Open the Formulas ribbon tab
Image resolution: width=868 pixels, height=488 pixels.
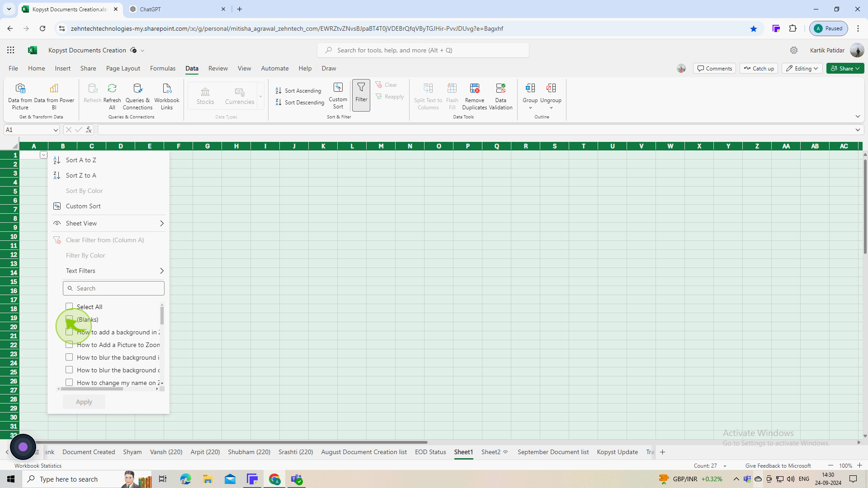[163, 68]
